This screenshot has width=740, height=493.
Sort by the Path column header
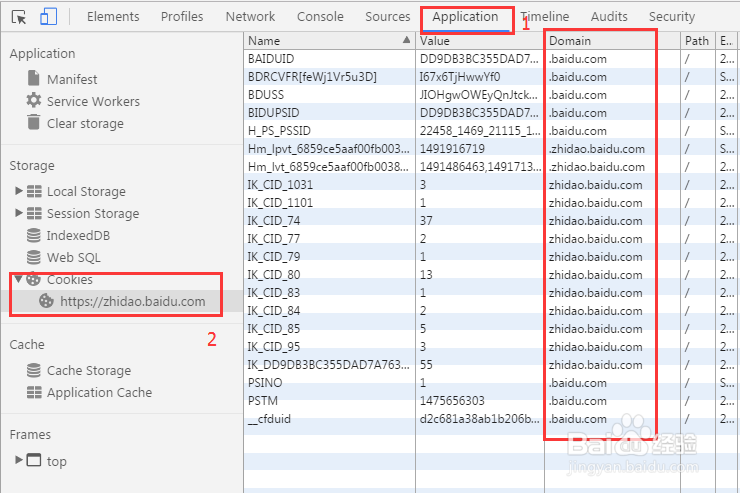point(698,41)
